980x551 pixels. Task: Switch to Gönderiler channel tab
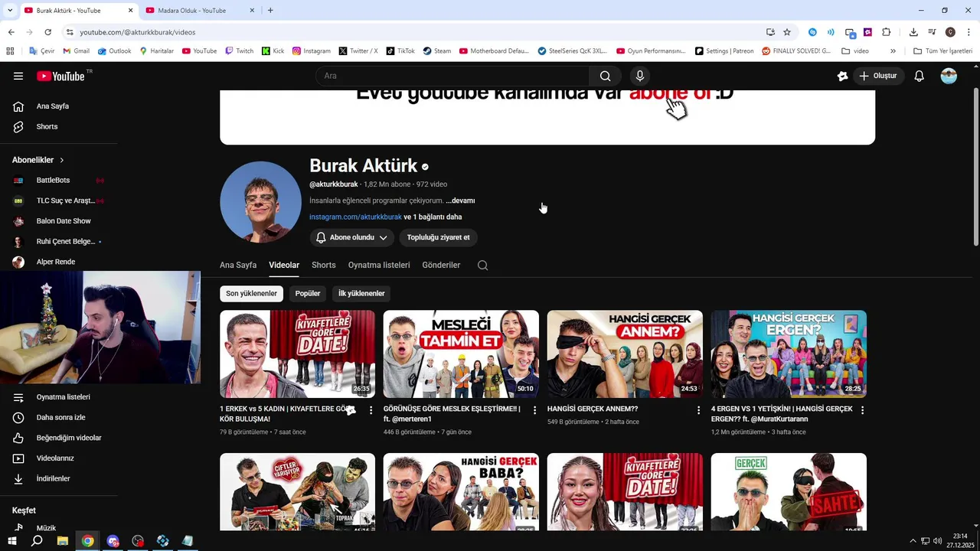click(441, 265)
